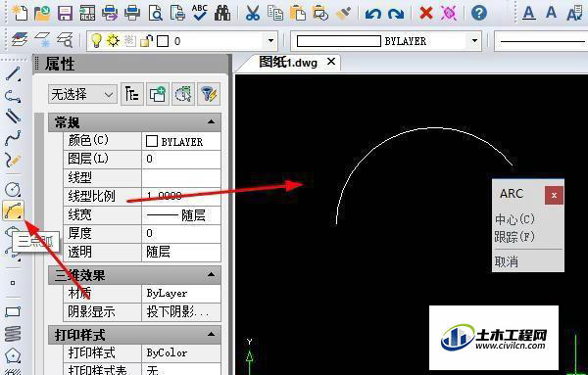This screenshot has height=375, width=588.
Task: Toggle layer 0 lock padlock icon
Action: pyautogui.click(x=146, y=40)
